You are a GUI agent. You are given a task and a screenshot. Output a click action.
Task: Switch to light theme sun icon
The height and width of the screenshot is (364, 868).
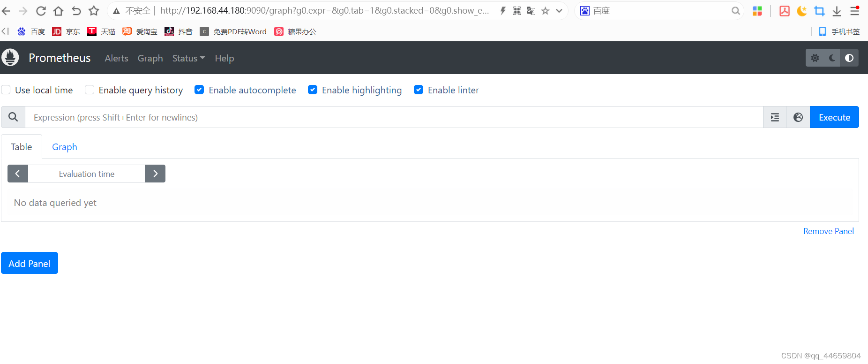pyautogui.click(x=815, y=58)
